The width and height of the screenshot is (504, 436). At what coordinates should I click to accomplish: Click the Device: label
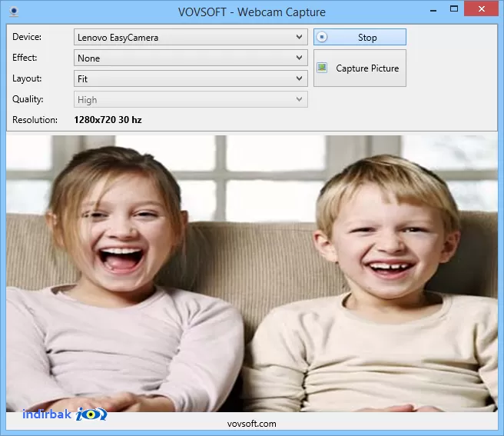click(x=27, y=37)
